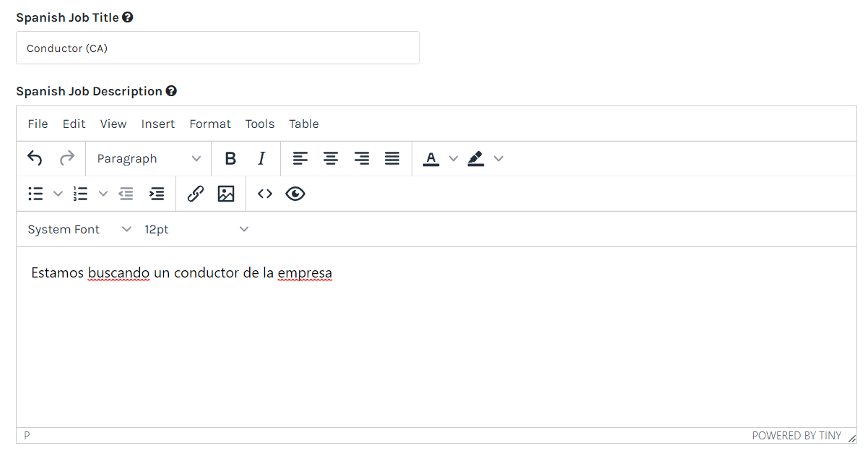This screenshot has height=456, width=868.
Task: Open the Table menu
Action: pos(304,124)
